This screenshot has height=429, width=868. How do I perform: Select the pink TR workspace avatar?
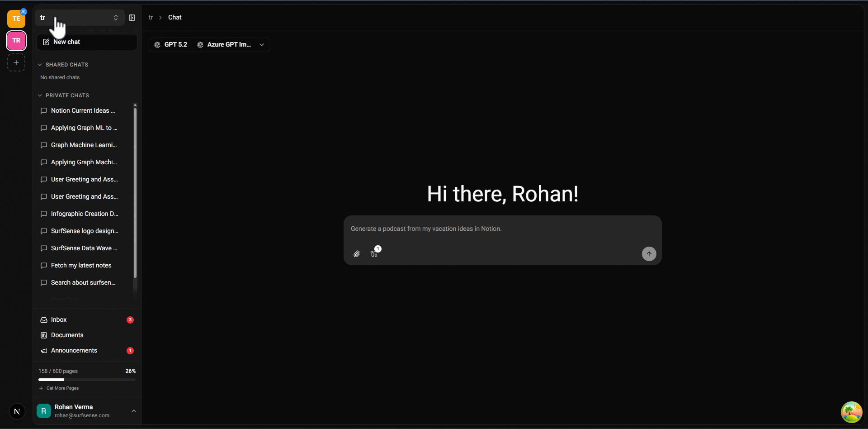[16, 41]
